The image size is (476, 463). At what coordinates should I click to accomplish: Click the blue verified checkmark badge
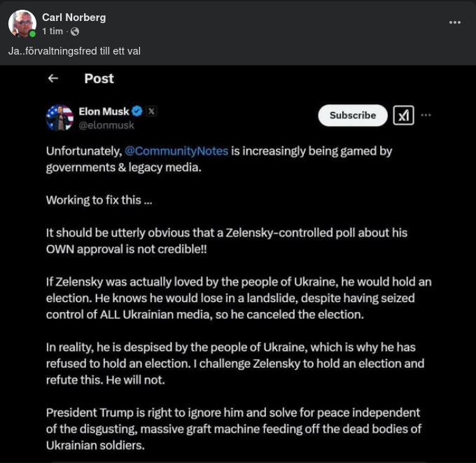point(138,111)
